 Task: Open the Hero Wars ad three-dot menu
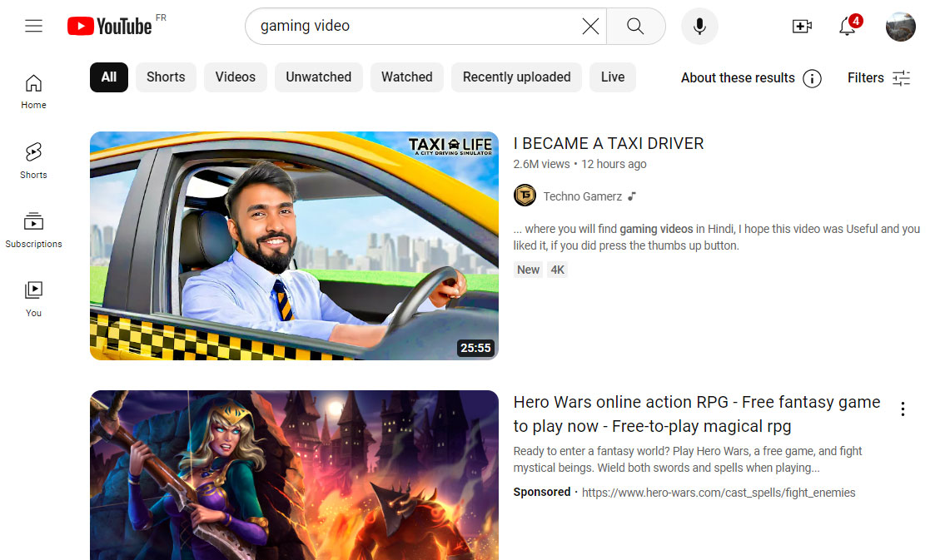(903, 409)
